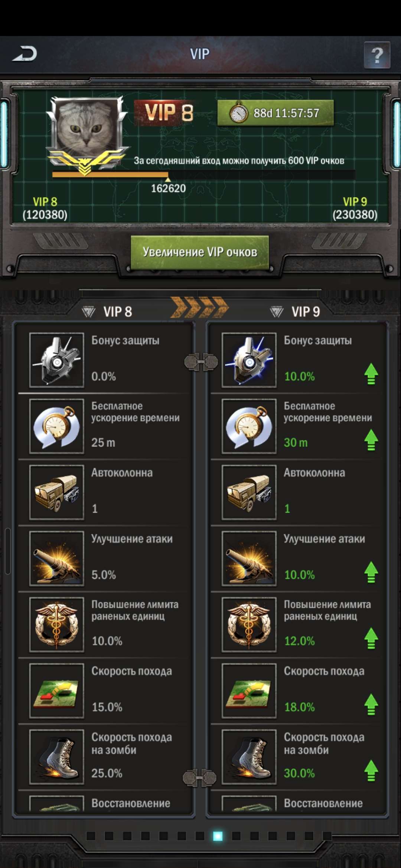
Task: Click green up arrow next to 10.0% defense
Action: (371, 374)
